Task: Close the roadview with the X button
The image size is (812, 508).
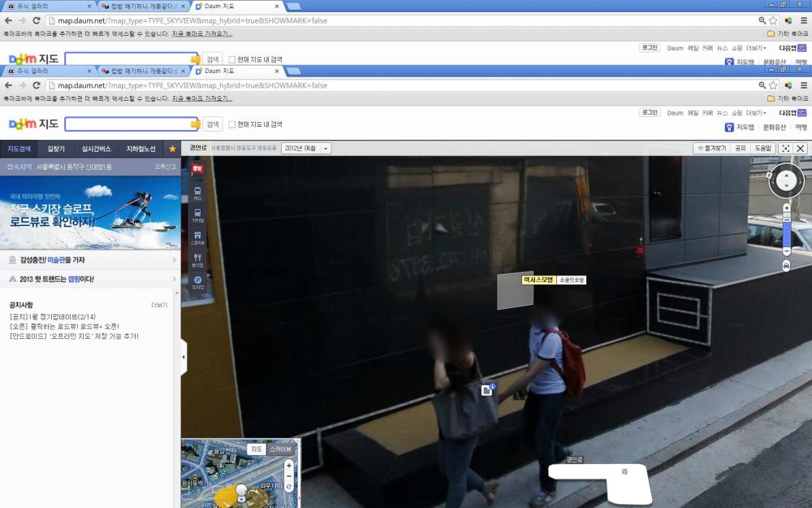Action: tap(800, 148)
